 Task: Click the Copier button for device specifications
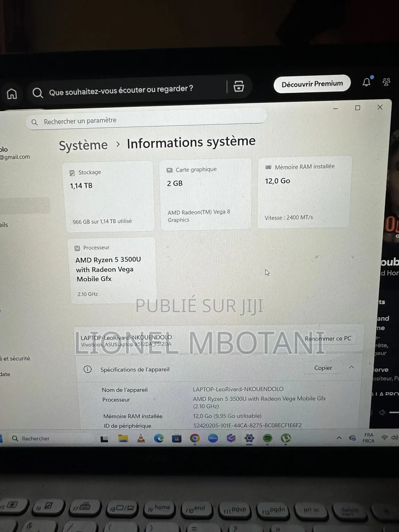pos(323,368)
